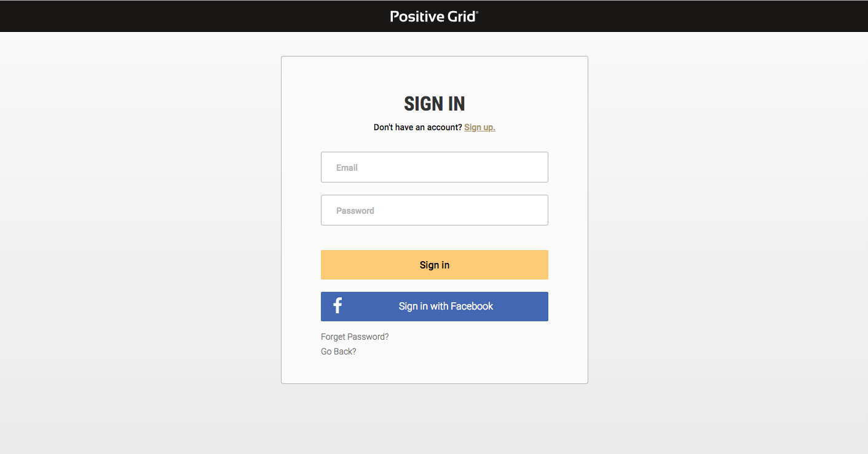
Task: Click the Password placeholder text
Action: pyautogui.click(x=355, y=211)
